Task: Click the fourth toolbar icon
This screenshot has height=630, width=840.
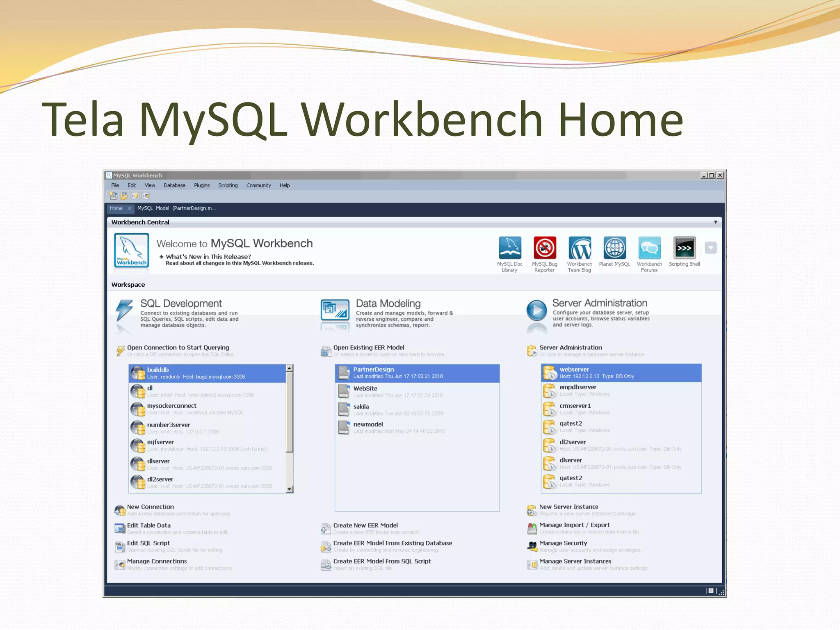Action: click(x=146, y=196)
